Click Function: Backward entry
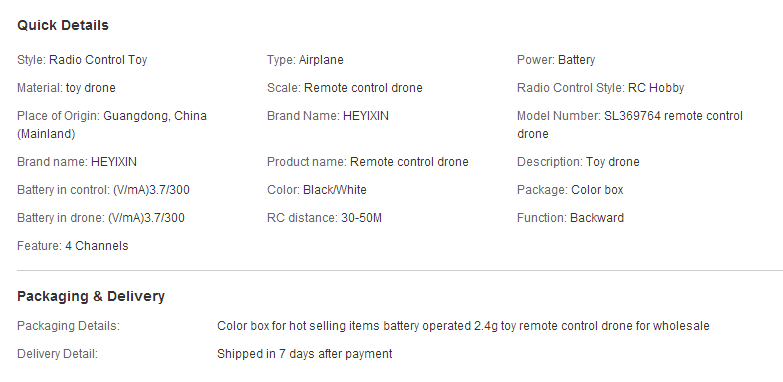783x382 pixels. click(570, 218)
